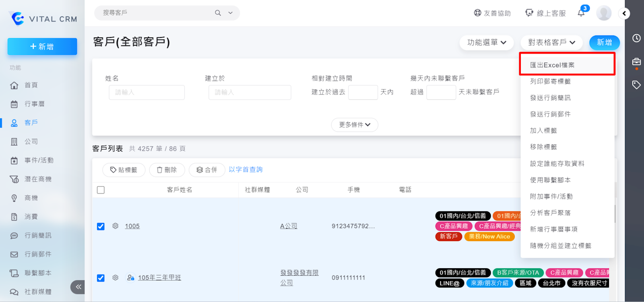Click the orange 業務/New Alice tag
This screenshot has height=302, width=644.
(x=489, y=236)
